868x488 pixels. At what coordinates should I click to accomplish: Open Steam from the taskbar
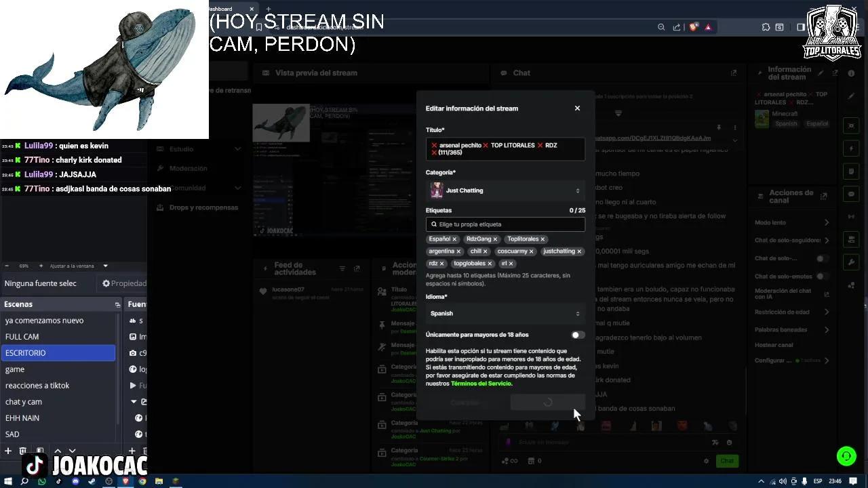coord(92,481)
